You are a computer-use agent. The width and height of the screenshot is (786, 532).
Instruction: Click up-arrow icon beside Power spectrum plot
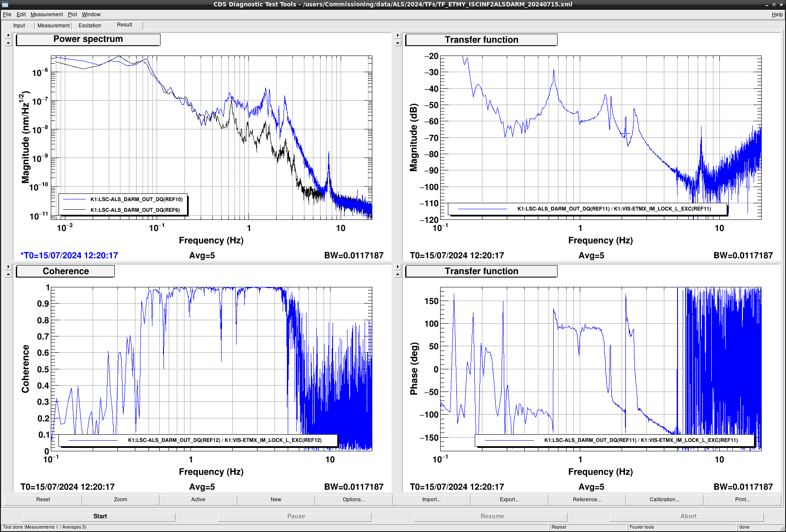pos(8,43)
